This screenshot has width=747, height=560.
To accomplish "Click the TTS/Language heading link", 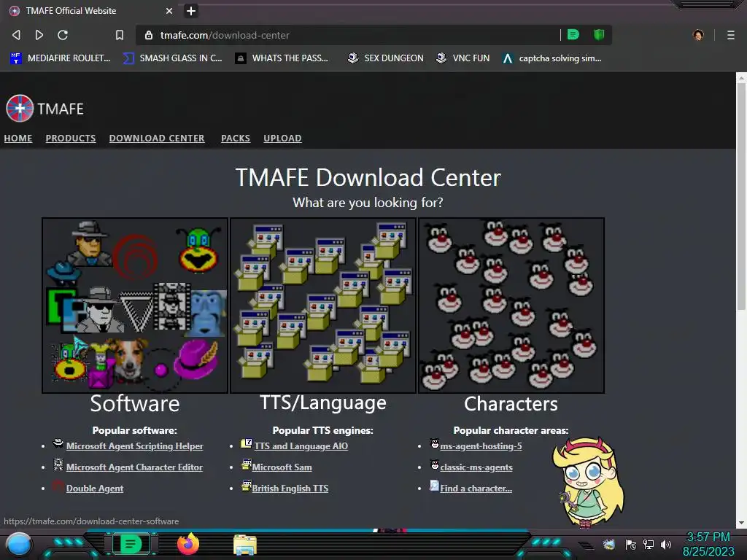I will click(x=323, y=402).
